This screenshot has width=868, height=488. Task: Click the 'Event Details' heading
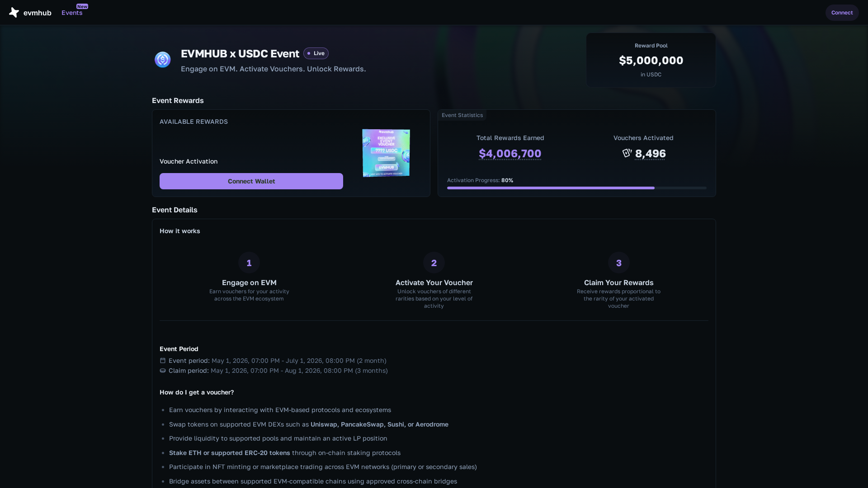(175, 210)
